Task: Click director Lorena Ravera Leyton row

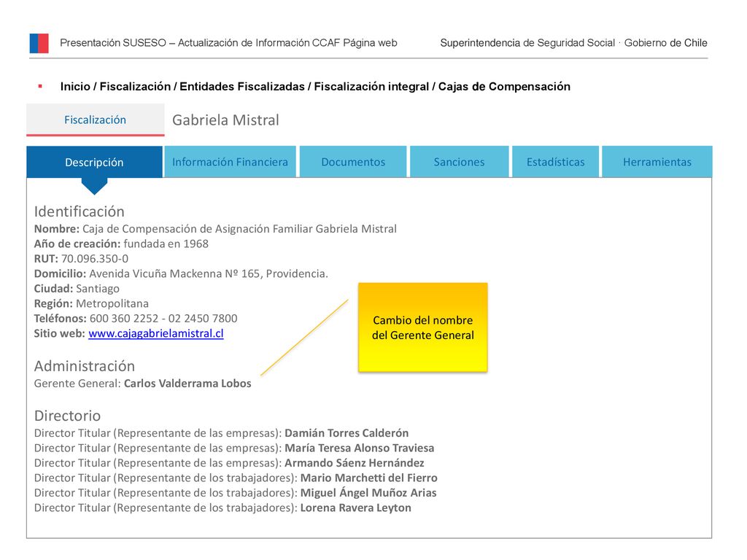Action: [222, 507]
